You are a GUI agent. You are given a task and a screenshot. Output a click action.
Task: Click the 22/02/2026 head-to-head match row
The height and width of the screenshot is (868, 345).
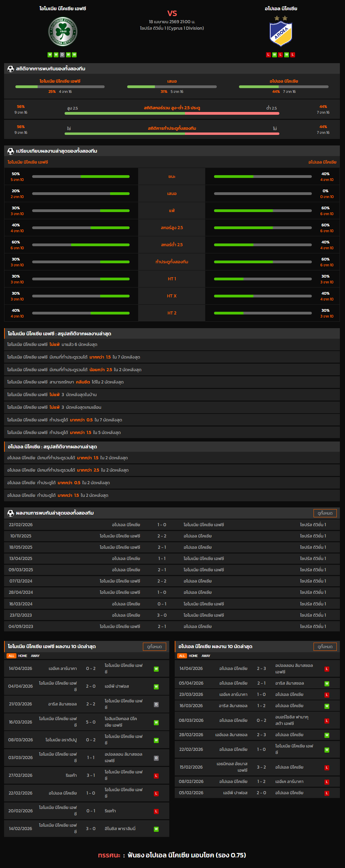[x=172, y=525]
